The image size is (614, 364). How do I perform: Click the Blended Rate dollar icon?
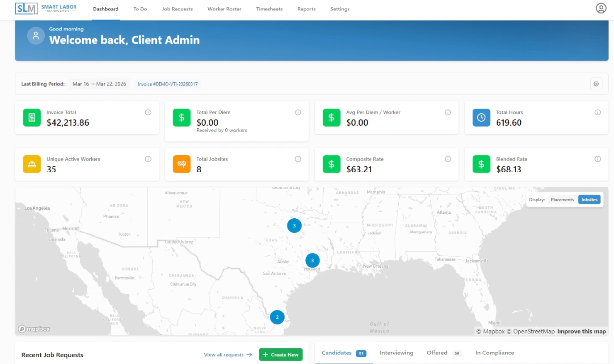click(481, 164)
